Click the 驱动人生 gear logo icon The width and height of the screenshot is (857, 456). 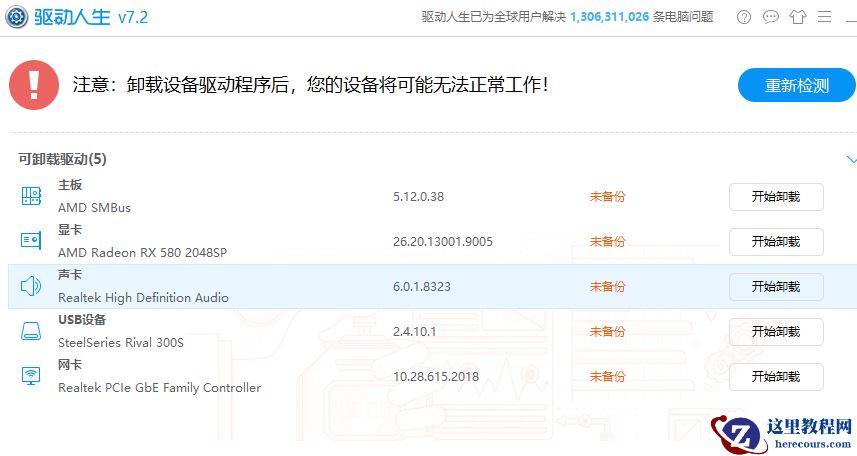16,17
